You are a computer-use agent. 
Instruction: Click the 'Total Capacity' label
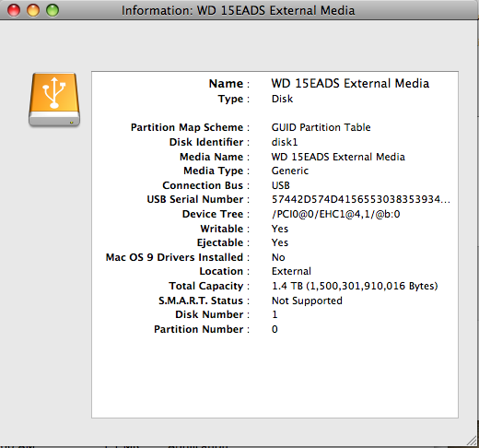tap(206, 286)
